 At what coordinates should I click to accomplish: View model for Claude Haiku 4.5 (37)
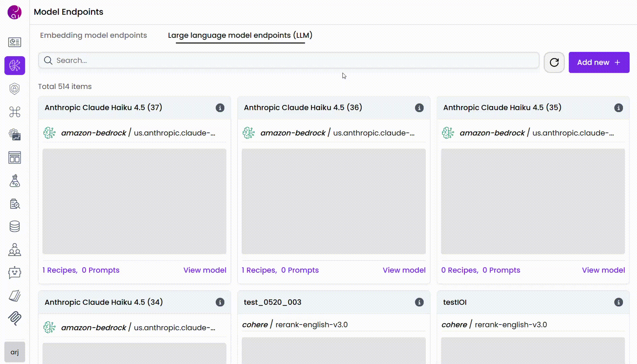pyautogui.click(x=205, y=270)
